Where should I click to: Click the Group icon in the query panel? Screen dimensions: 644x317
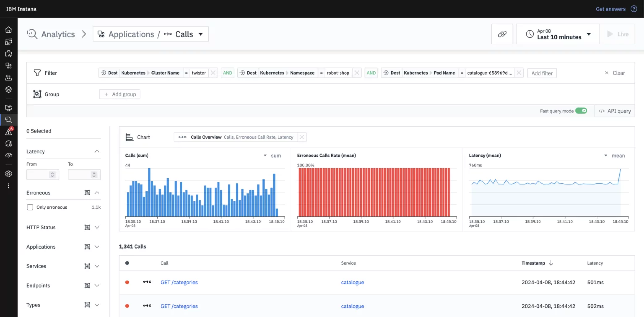click(x=37, y=94)
